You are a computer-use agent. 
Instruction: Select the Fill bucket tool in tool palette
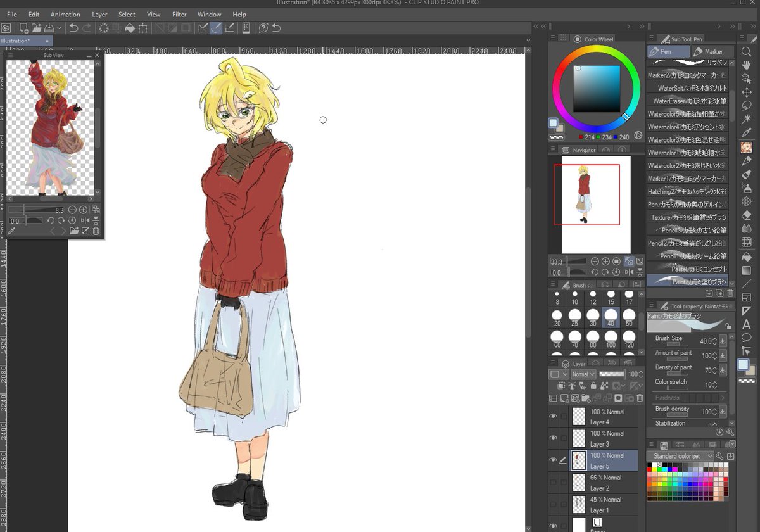(747, 256)
